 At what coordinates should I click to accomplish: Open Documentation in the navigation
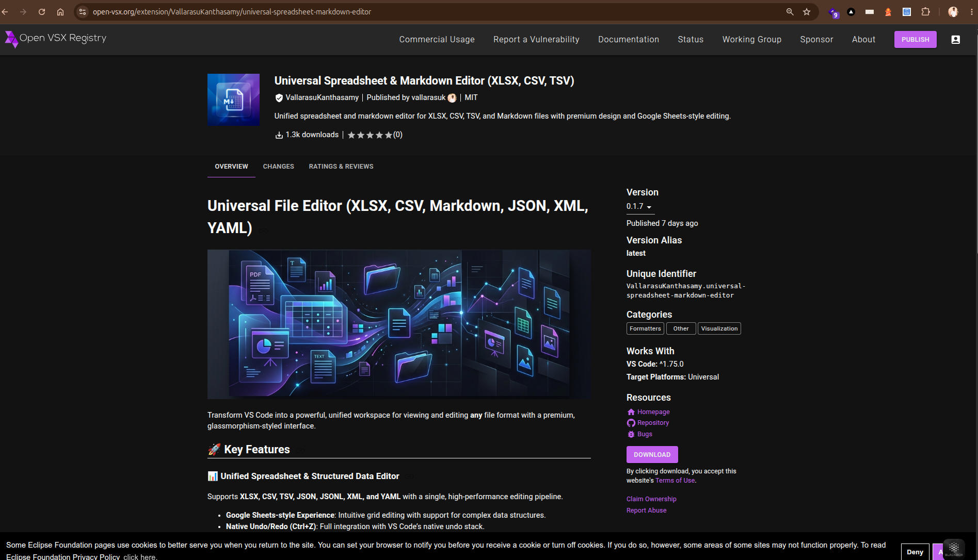tap(629, 40)
